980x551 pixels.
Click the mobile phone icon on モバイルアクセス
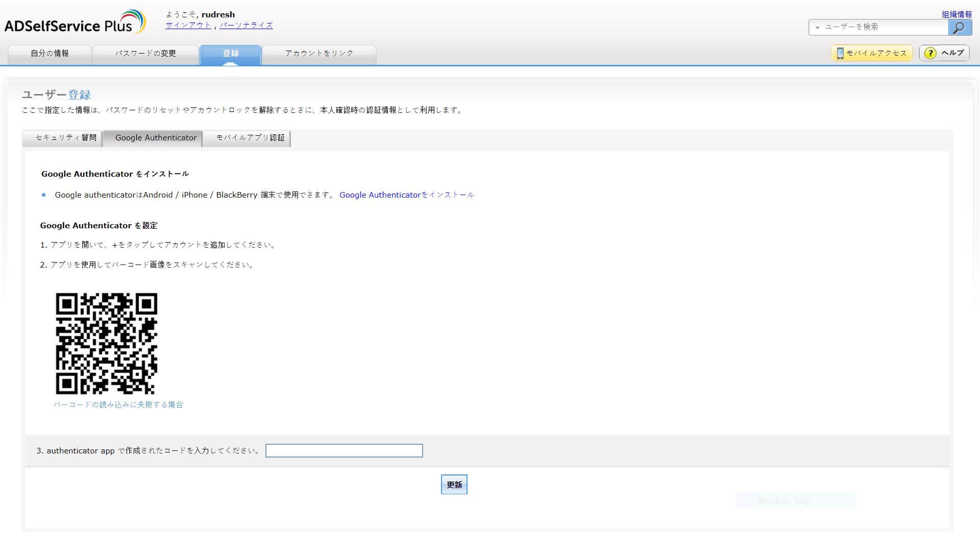tap(840, 53)
